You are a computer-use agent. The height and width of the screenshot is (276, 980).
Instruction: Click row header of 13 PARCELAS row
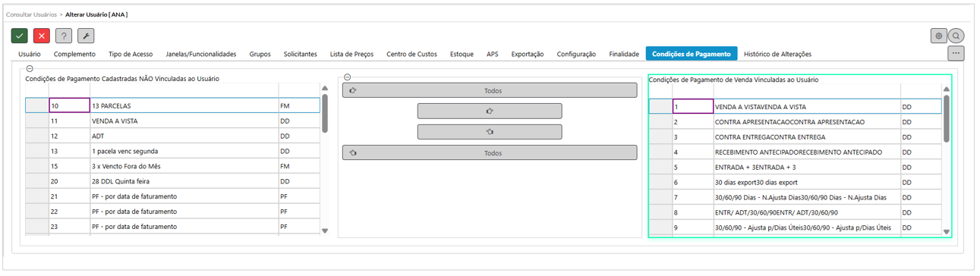[x=36, y=105]
